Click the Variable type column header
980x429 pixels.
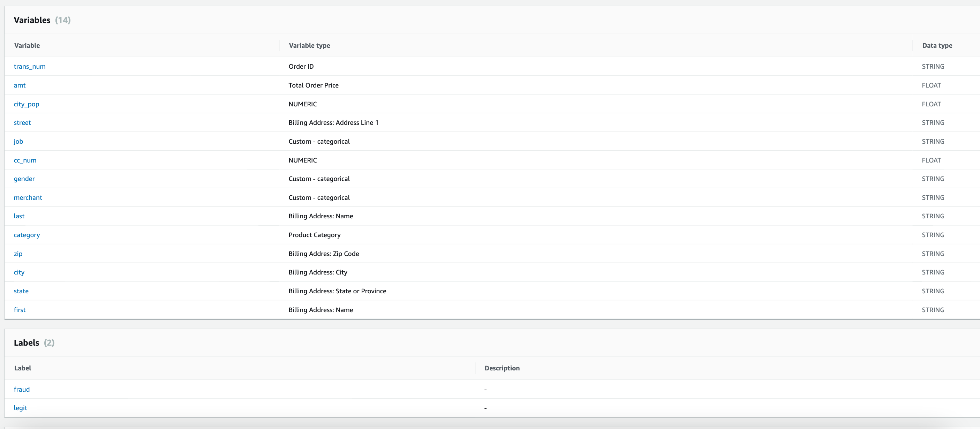[309, 46]
